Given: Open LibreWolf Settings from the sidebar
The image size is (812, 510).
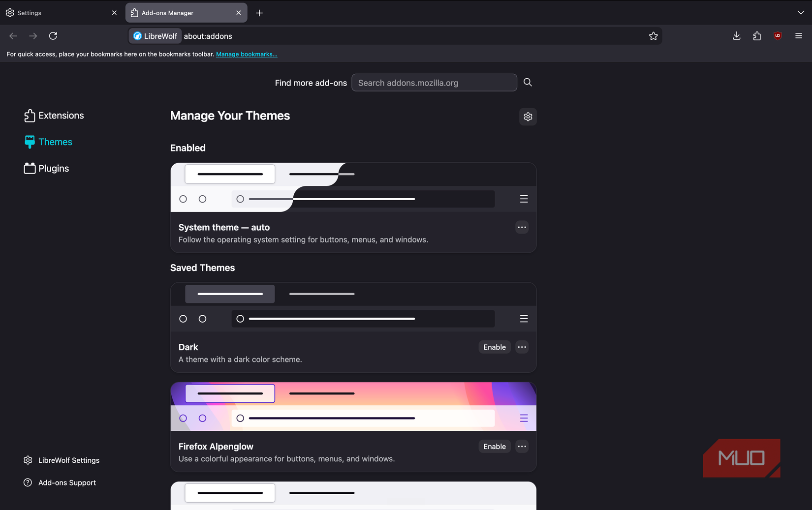Looking at the screenshot, I should tap(62, 460).
